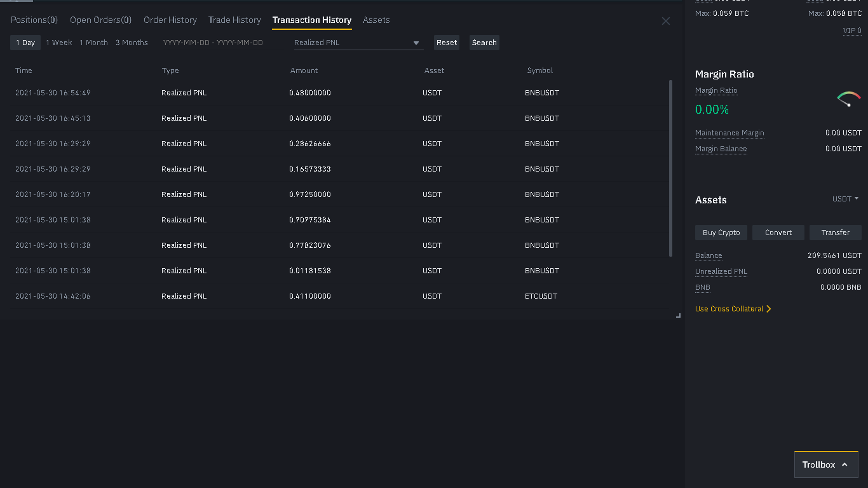Select the 1 Day range filter

(25, 43)
